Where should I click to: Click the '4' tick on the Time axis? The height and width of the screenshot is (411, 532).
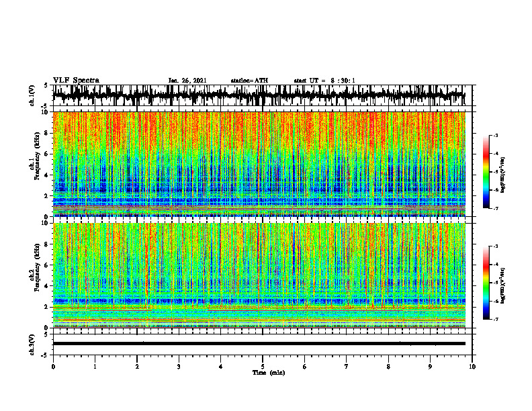(x=221, y=367)
